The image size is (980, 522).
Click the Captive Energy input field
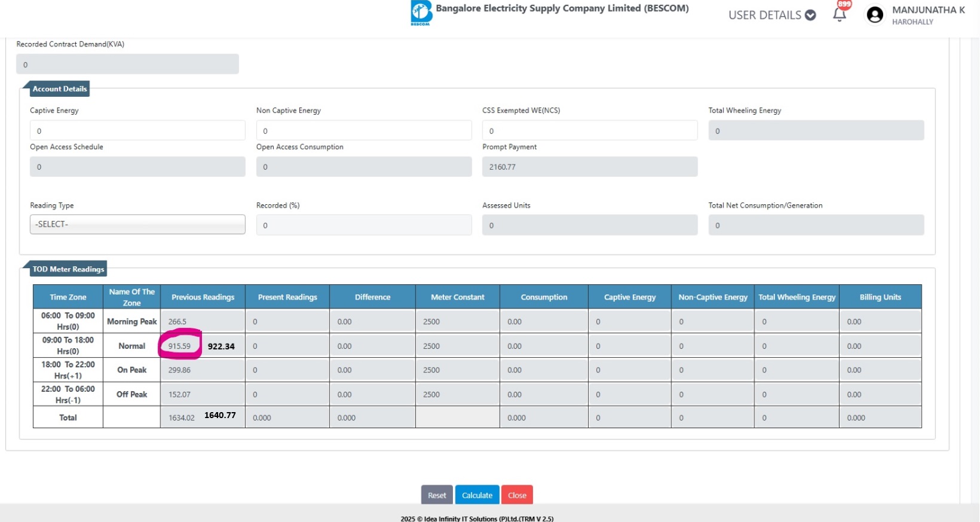pyautogui.click(x=137, y=131)
